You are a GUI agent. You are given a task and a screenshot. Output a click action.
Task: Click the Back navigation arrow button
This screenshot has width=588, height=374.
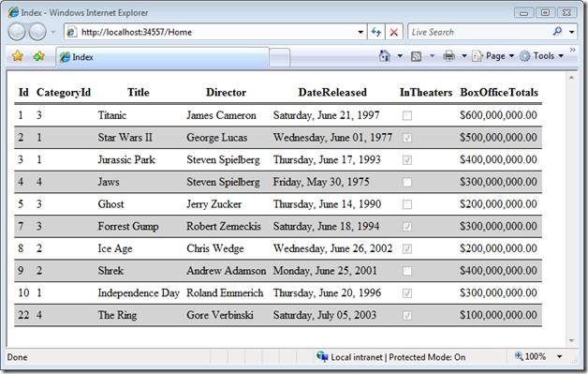(x=17, y=32)
